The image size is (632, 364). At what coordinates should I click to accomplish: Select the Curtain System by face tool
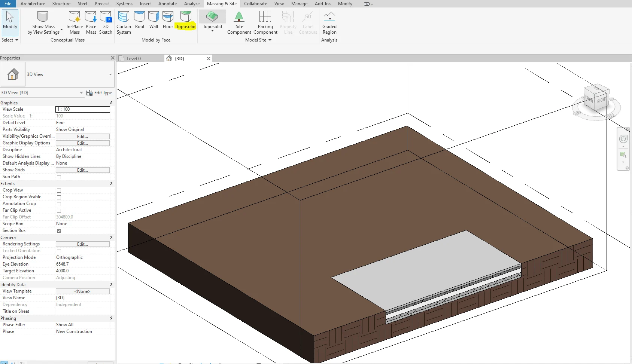coord(124,19)
